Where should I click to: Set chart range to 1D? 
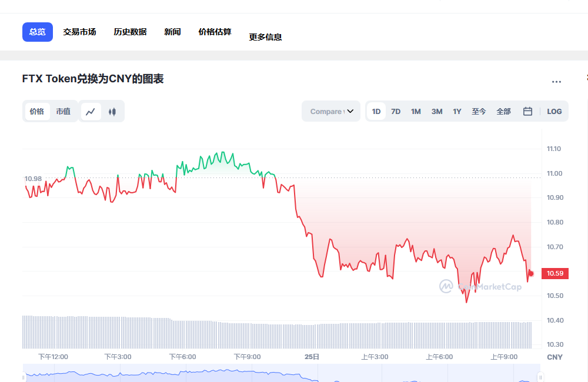[x=376, y=112]
